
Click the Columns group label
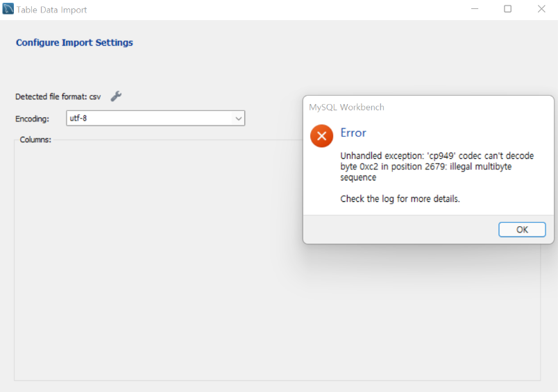[x=35, y=139]
